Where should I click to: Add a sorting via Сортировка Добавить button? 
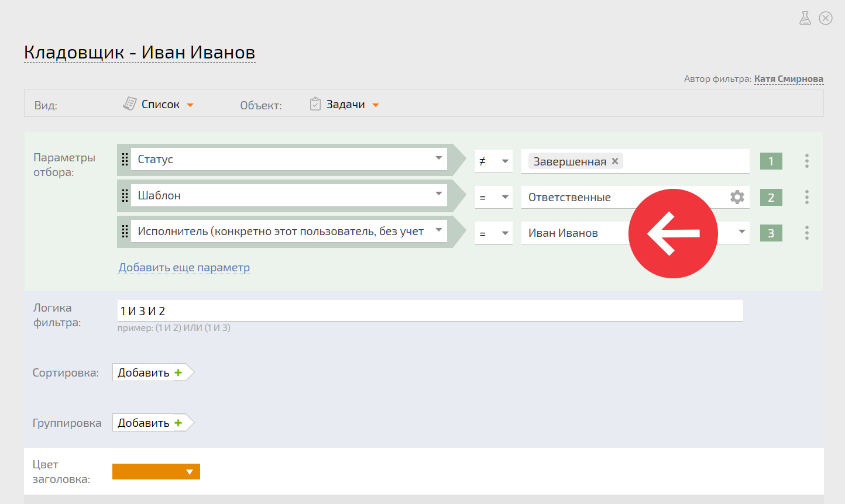point(153,372)
